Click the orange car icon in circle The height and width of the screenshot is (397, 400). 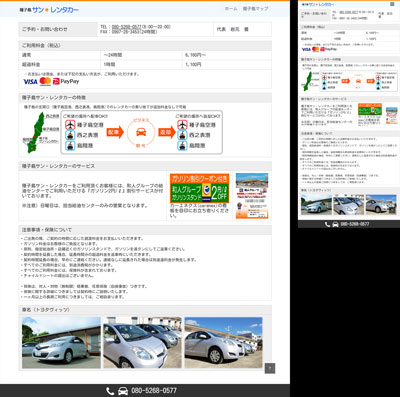[141, 132]
